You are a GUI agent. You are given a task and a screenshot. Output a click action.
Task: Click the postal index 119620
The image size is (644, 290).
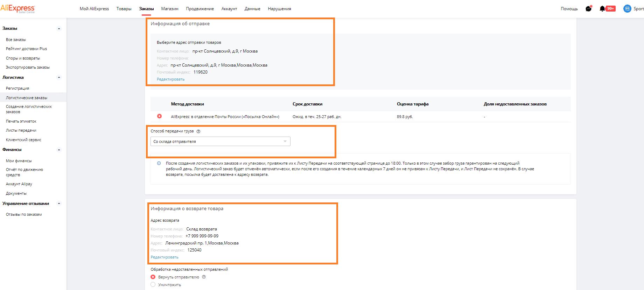point(200,72)
